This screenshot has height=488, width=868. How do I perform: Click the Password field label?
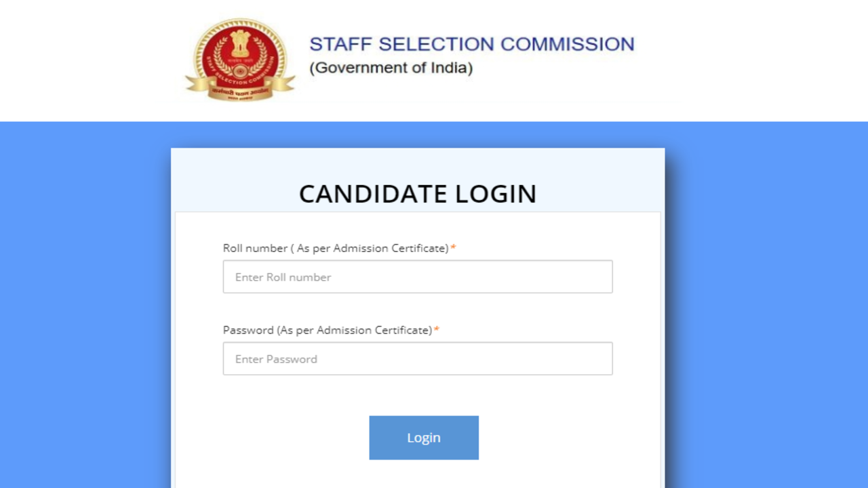tap(327, 330)
